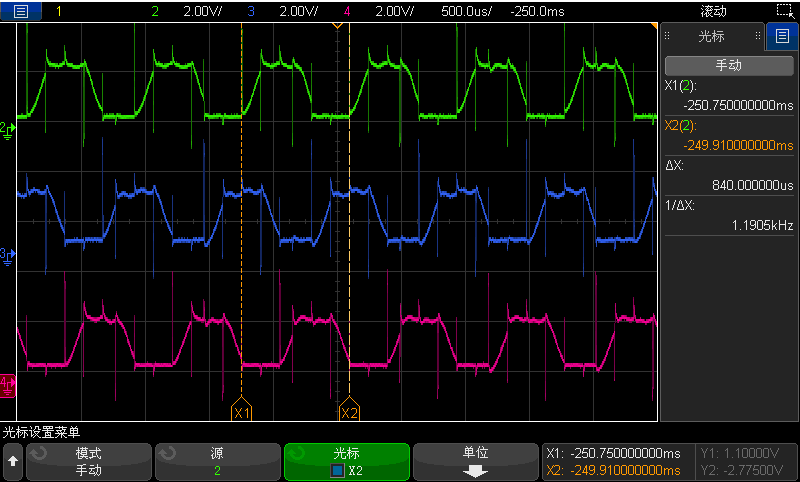Viewport: 800px width, 482px height.
Task: Click the sidebar list icon beside 光标
Action: point(782,36)
